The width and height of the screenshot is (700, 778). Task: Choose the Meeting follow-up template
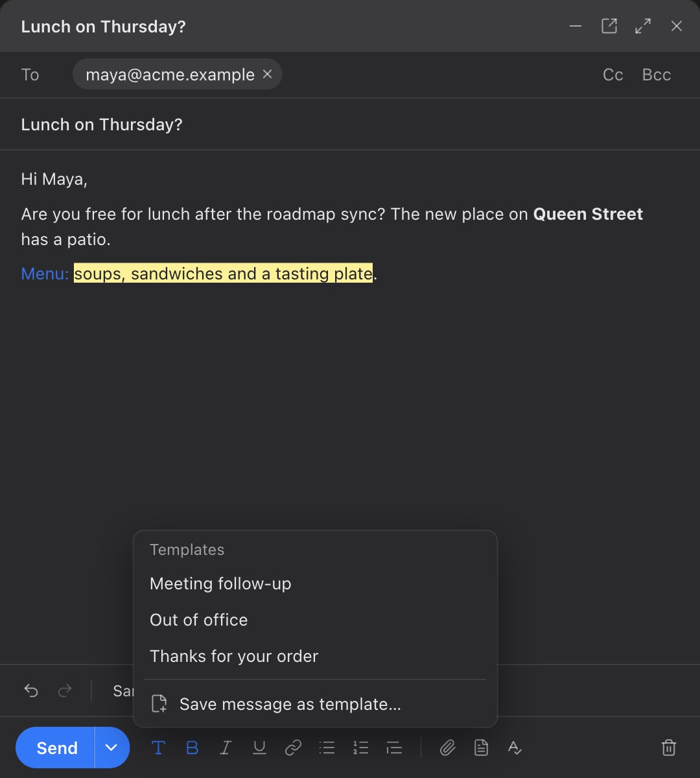tap(315, 583)
